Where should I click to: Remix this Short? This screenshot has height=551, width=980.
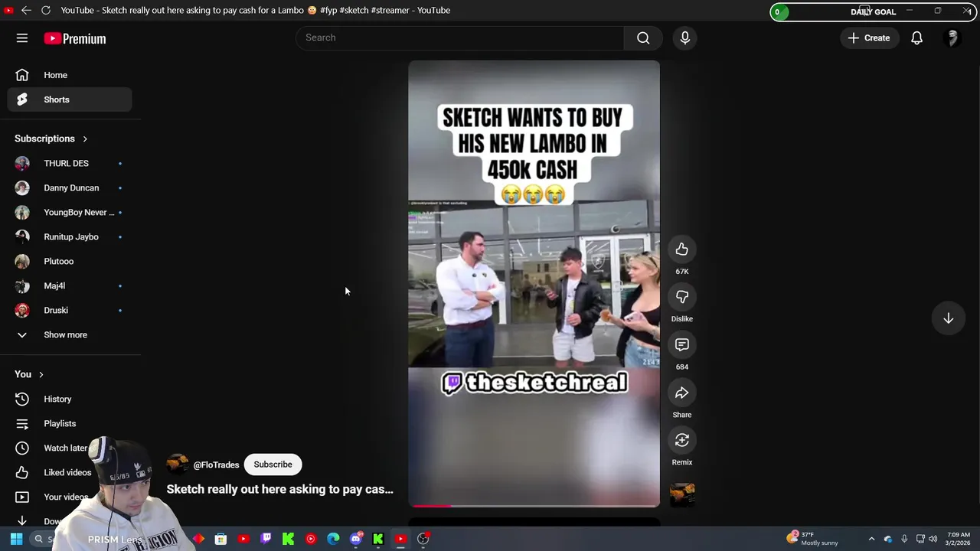[682, 441]
